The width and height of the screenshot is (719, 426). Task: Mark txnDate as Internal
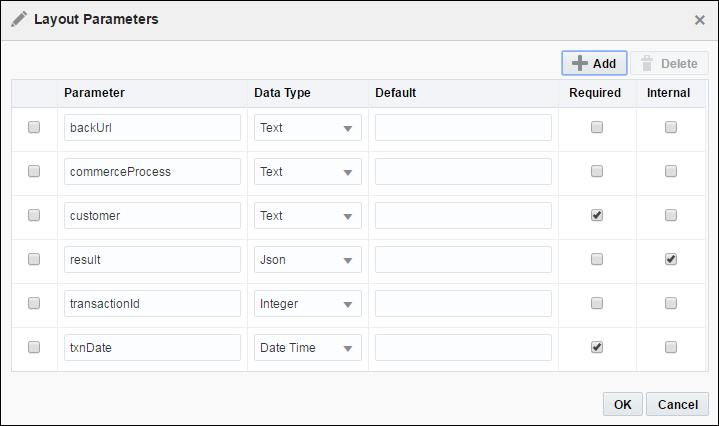coord(671,347)
